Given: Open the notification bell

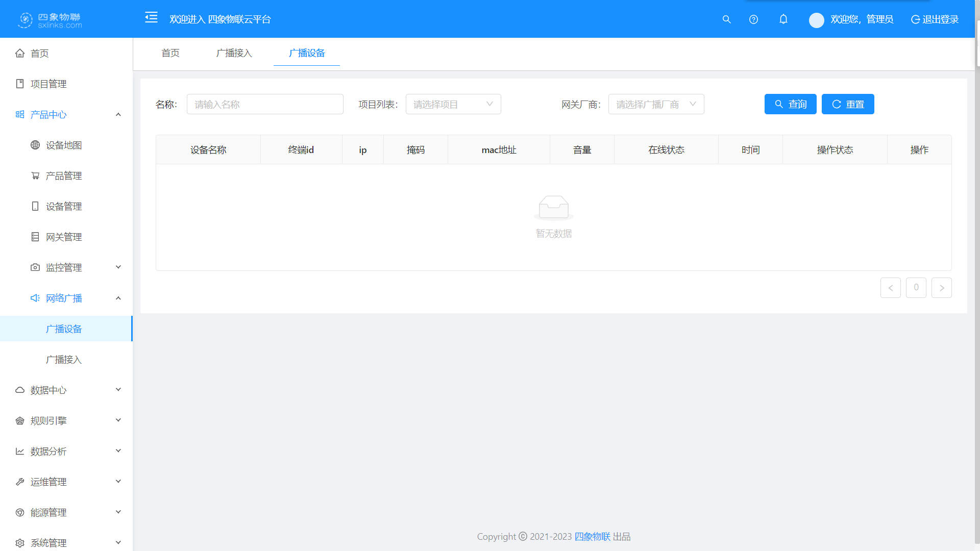Looking at the screenshot, I should (783, 19).
